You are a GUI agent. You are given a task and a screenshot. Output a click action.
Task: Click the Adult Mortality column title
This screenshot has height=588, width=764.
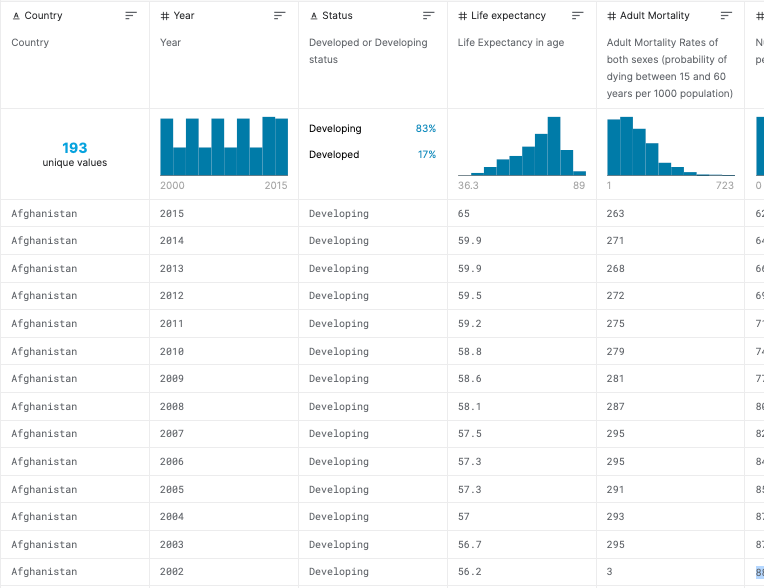click(x=655, y=16)
